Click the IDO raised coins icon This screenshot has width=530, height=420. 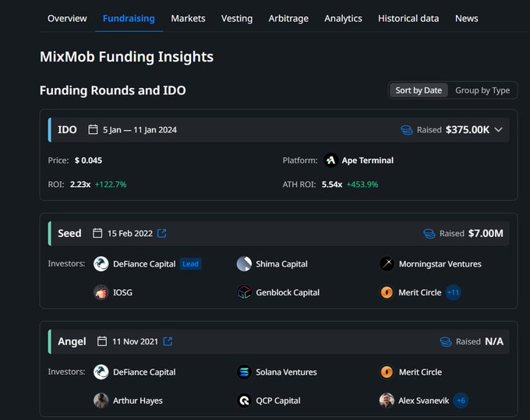[407, 130]
